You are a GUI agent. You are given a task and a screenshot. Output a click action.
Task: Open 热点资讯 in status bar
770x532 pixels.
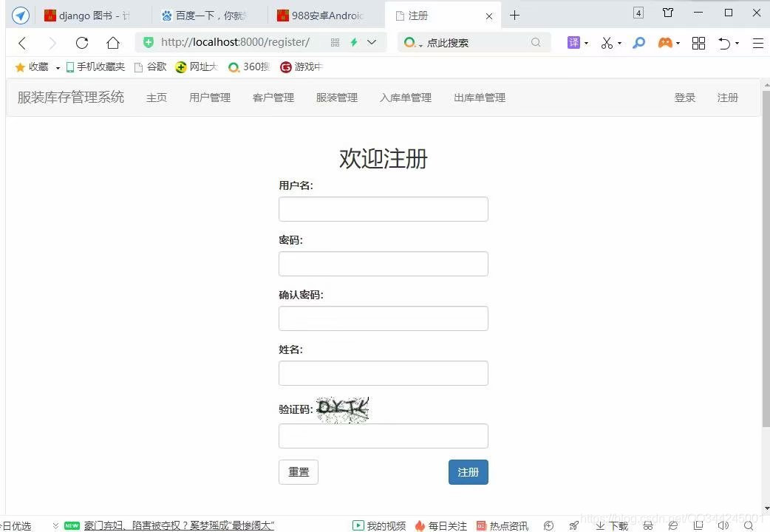click(x=502, y=525)
